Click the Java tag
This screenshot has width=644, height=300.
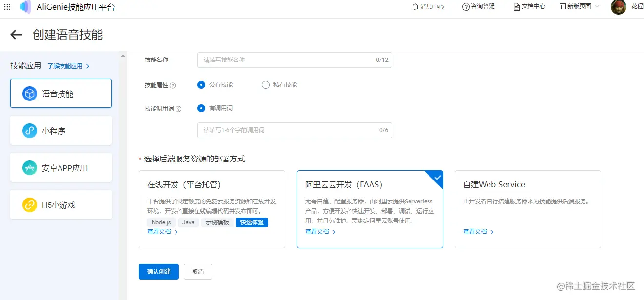pos(188,222)
